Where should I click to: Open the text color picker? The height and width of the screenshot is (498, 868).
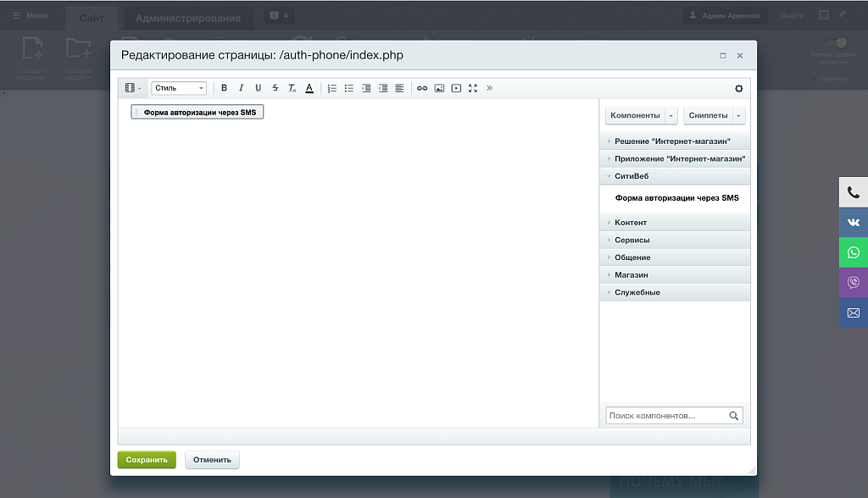pyautogui.click(x=309, y=88)
